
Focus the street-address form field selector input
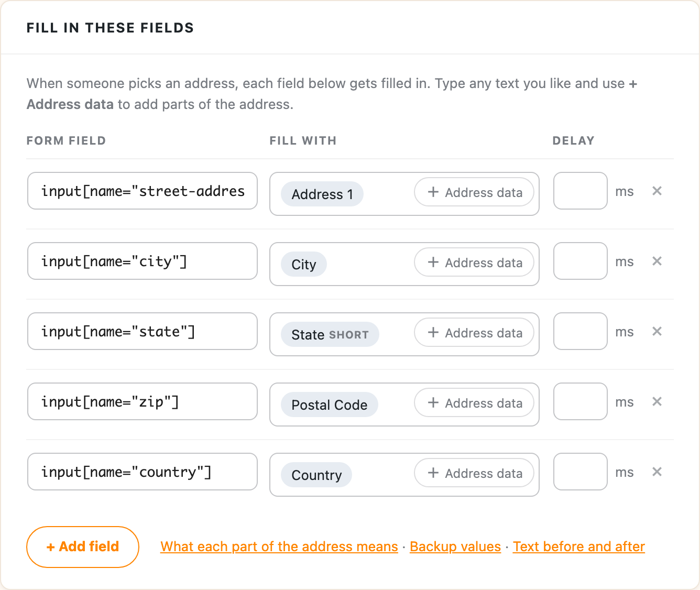[x=143, y=191]
